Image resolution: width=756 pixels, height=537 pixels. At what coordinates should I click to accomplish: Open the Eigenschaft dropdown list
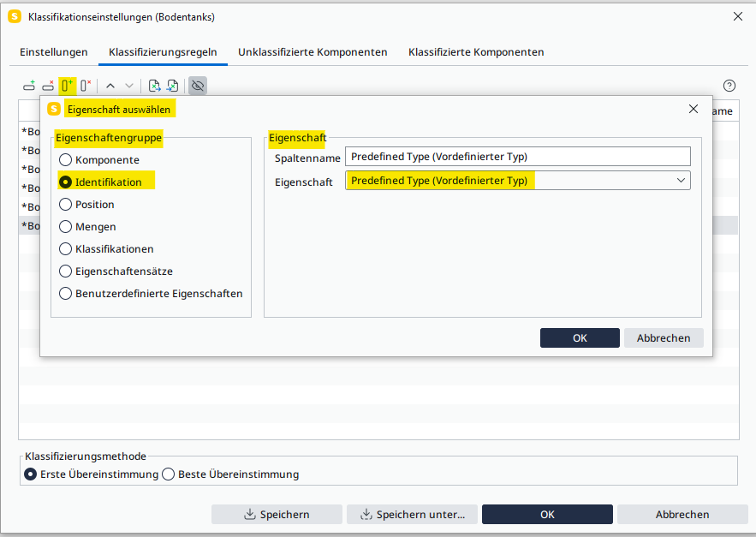681,181
